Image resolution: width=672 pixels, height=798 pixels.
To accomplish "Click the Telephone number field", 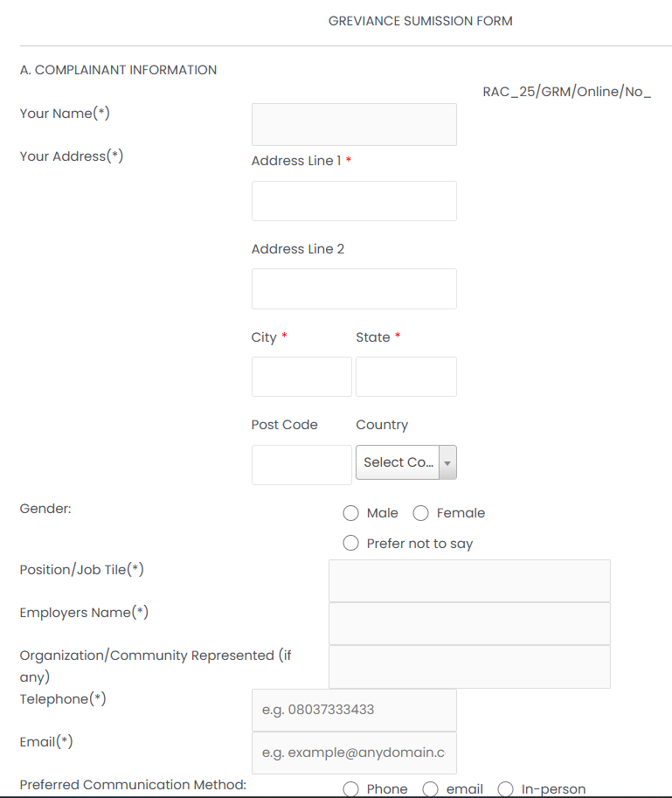I will tap(354, 710).
